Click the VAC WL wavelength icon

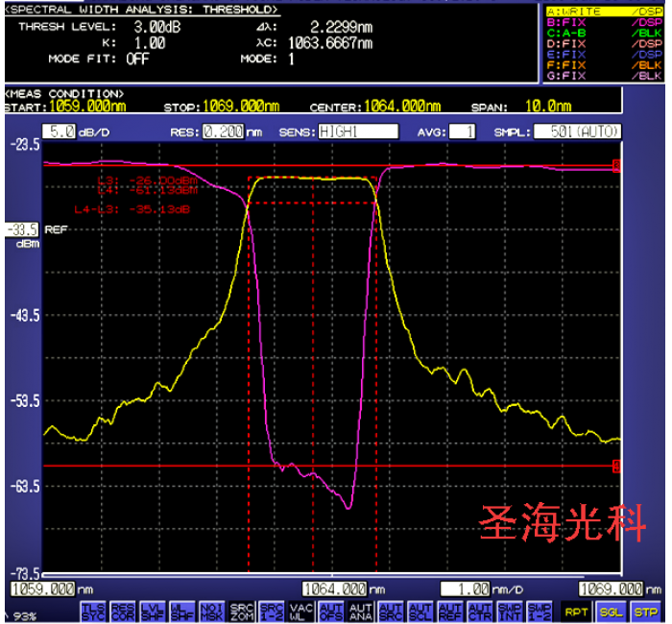pos(300,610)
